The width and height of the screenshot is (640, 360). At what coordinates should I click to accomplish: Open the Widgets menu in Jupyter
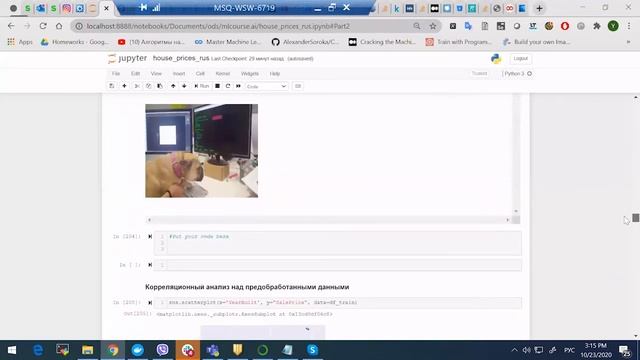tap(250, 73)
